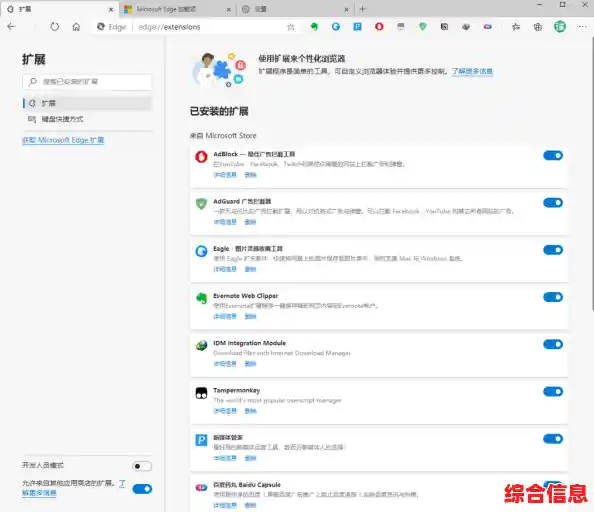The width and height of the screenshot is (594, 512).
Task: Click the Tampermonkey logo in list
Action: pyautogui.click(x=201, y=393)
